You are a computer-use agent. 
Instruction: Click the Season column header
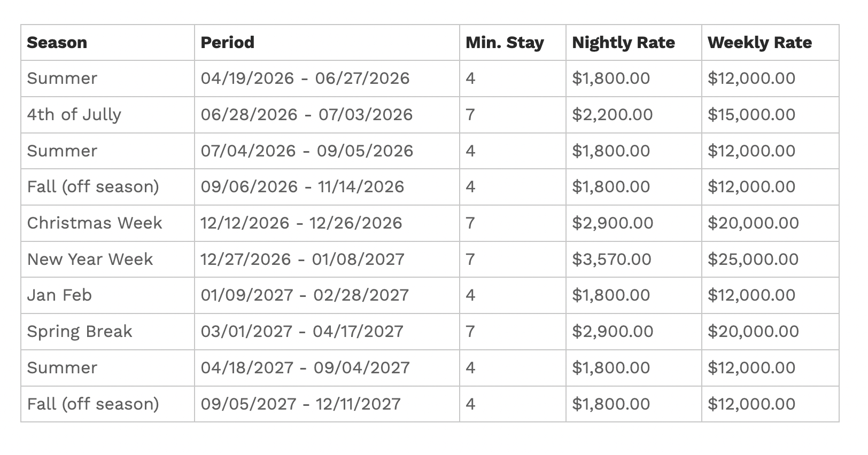[107, 43]
